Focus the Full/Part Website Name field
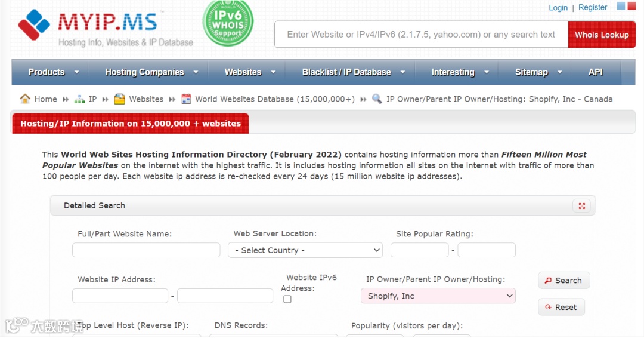This screenshot has width=644, height=338. pyautogui.click(x=146, y=250)
